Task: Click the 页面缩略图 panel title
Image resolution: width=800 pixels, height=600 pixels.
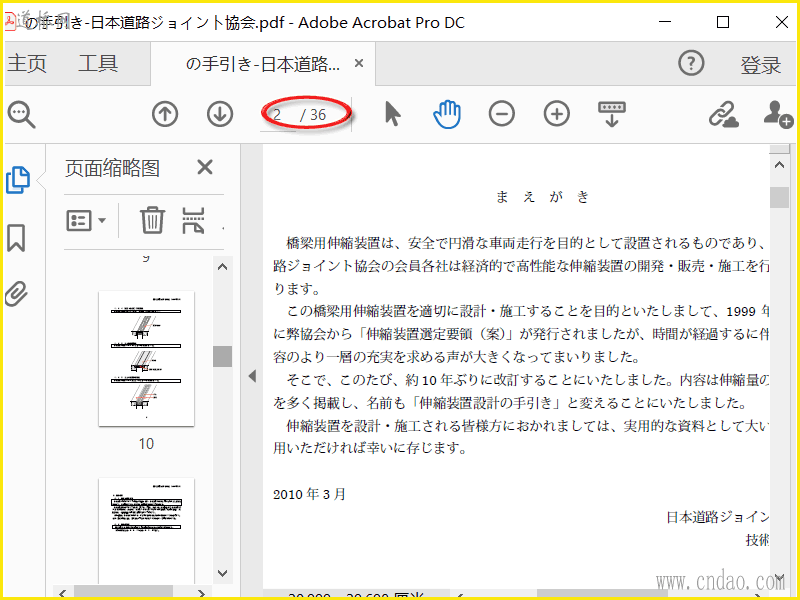Action: (x=112, y=168)
